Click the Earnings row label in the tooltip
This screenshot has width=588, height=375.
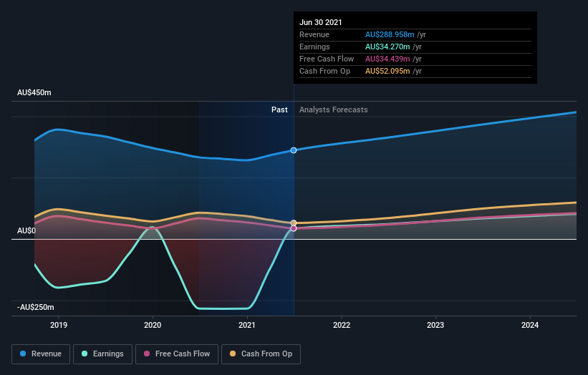click(314, 47)
